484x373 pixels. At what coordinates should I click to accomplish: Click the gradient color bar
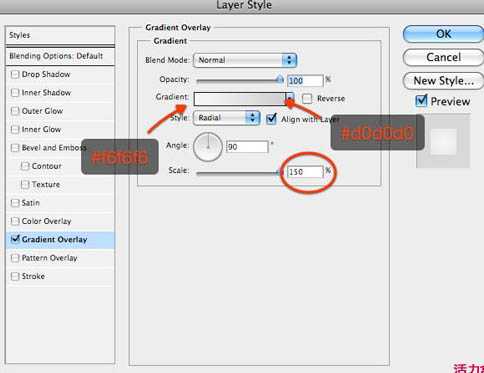point(240,99)
